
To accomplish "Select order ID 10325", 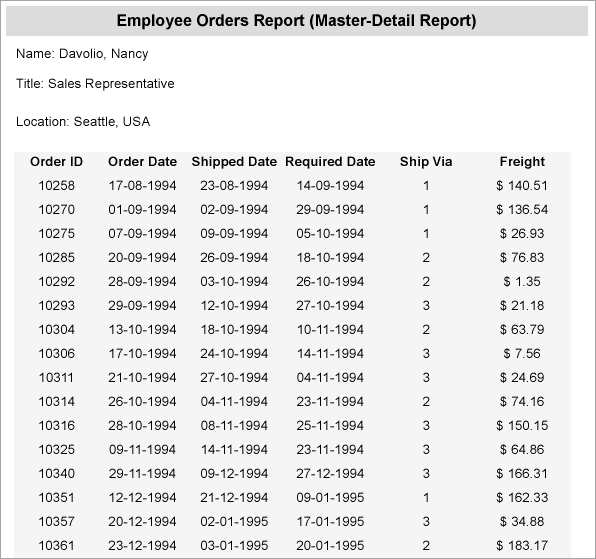I will 57,450.
